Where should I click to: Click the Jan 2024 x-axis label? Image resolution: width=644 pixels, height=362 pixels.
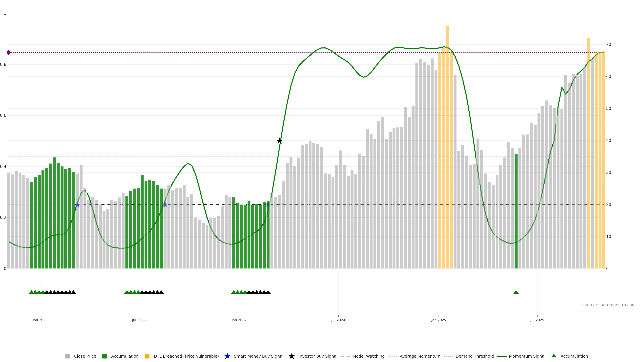[239, 320]
